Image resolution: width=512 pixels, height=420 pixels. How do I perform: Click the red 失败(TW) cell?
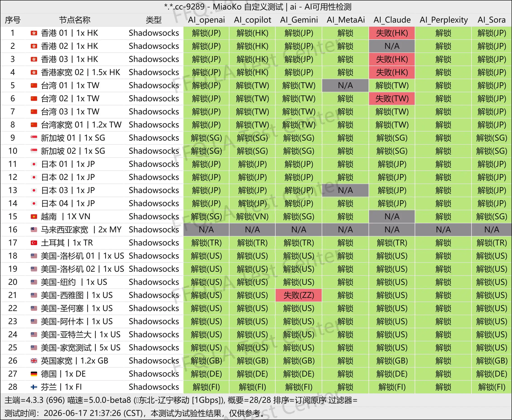[392, 99]
